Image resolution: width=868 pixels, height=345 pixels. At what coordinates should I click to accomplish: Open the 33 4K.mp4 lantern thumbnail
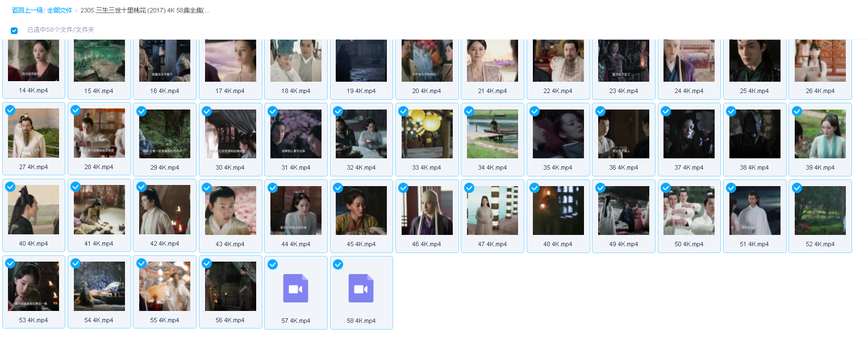pos(427,134)
